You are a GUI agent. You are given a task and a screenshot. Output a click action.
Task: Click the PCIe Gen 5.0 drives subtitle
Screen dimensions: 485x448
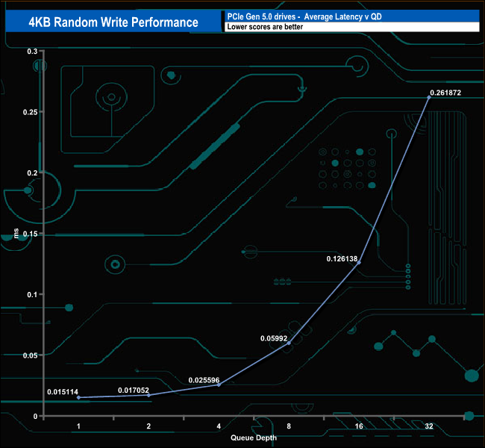point(304,16)
